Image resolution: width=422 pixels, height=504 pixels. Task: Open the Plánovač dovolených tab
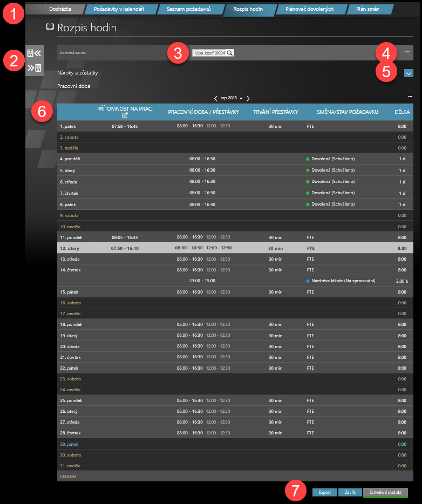(x=309, y=9)
